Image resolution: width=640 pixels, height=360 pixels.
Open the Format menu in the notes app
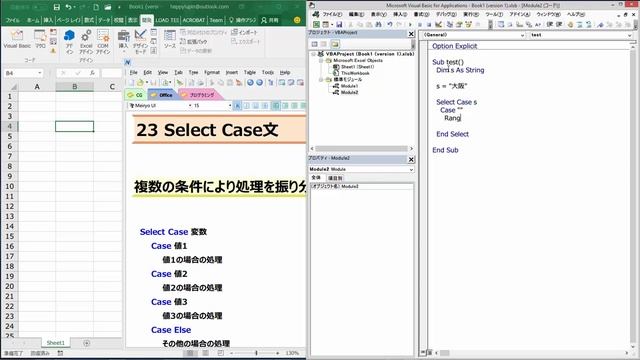211,72
